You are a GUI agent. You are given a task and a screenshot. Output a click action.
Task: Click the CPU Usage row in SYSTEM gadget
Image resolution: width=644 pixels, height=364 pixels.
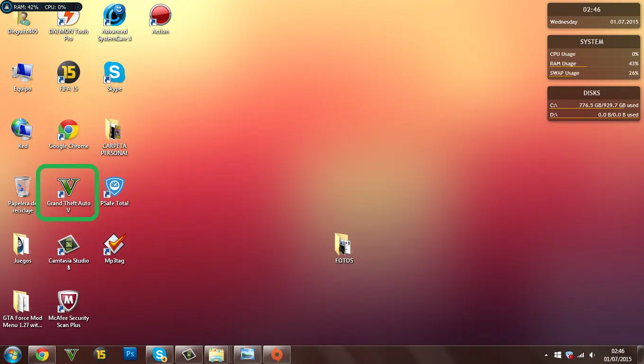click(x=594, y=54)
